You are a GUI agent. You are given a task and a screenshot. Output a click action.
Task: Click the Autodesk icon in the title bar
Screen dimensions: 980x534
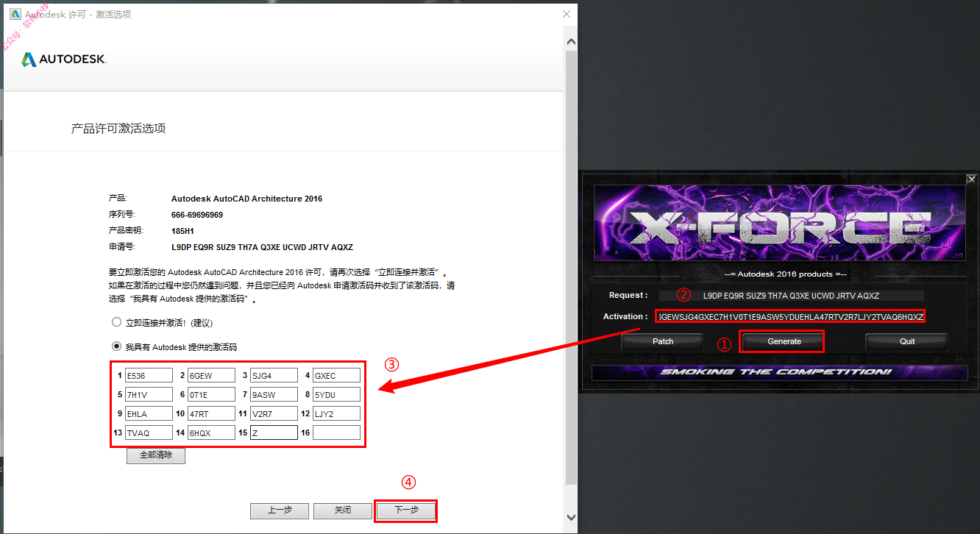[15, 14]
